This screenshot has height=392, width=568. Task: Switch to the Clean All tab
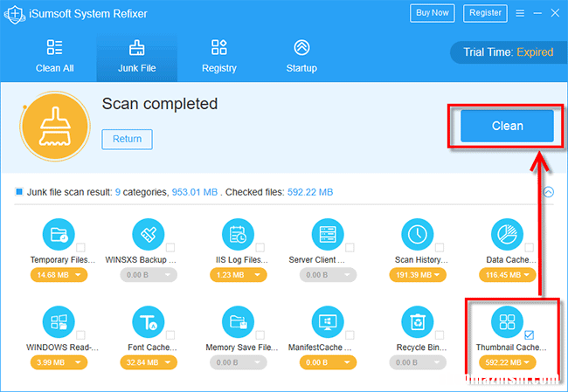[x=55, y=57]
